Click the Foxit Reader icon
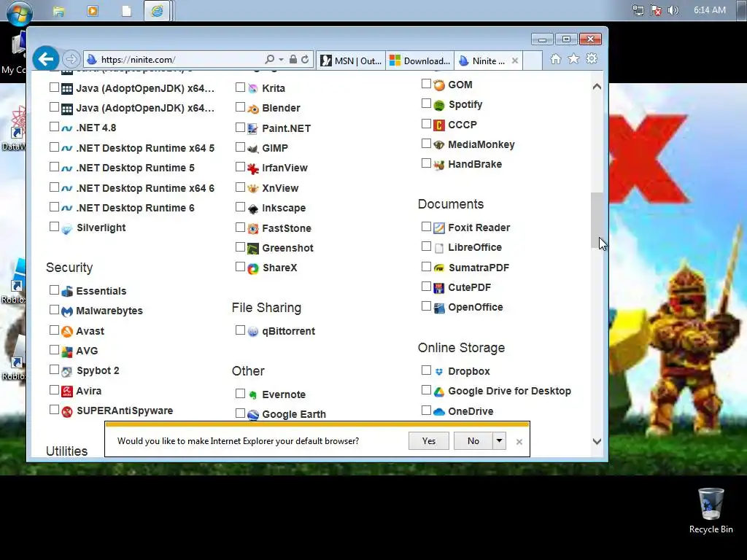Viewport: 747px width, 560px height. tap(438, 228)
